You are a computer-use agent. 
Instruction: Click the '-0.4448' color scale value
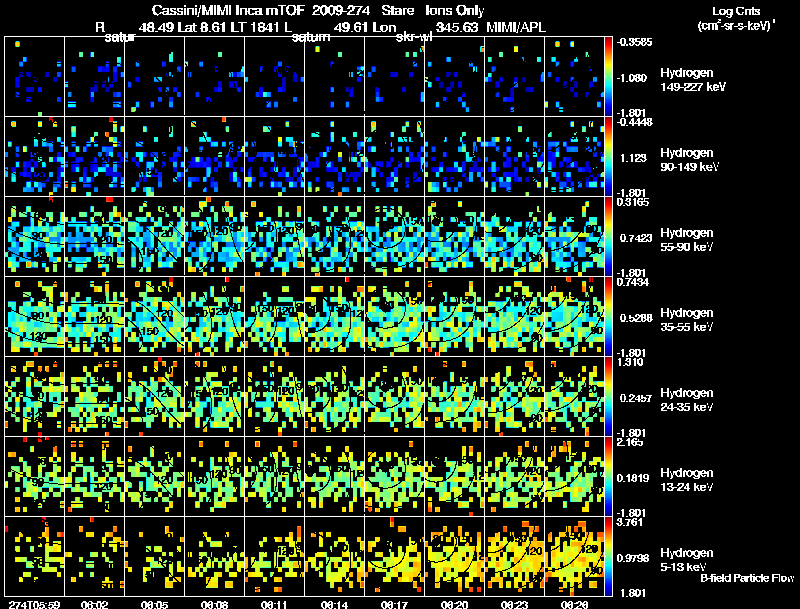[x=634, y=122]
